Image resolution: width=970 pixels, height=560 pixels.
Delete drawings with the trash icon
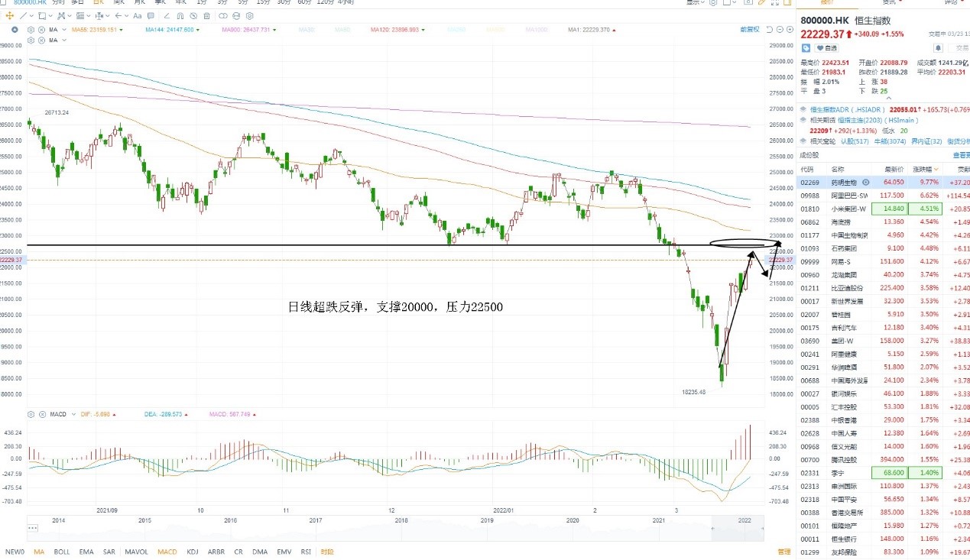pyautogui.click(x=206, y=16)
